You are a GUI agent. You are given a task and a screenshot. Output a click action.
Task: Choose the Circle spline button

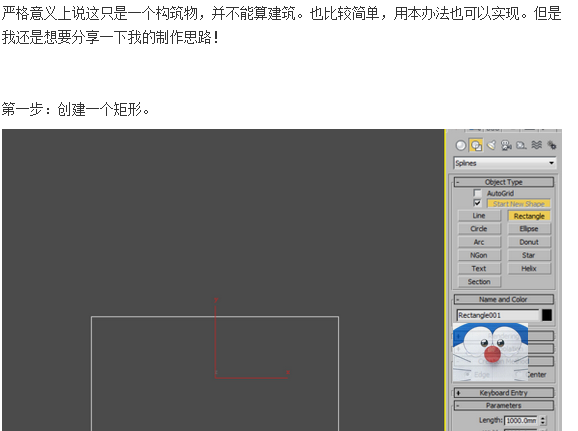point(479,229)
